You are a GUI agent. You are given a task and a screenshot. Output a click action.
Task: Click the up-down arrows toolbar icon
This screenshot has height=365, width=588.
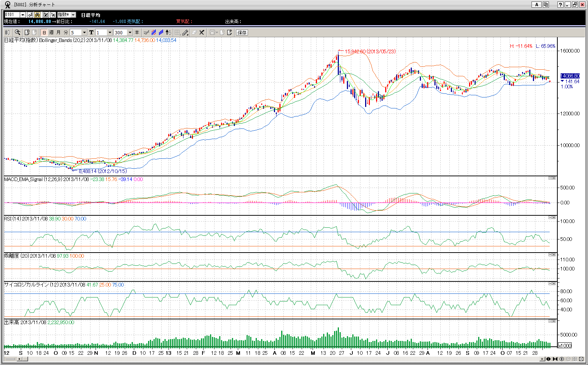[x=168, y=32]
